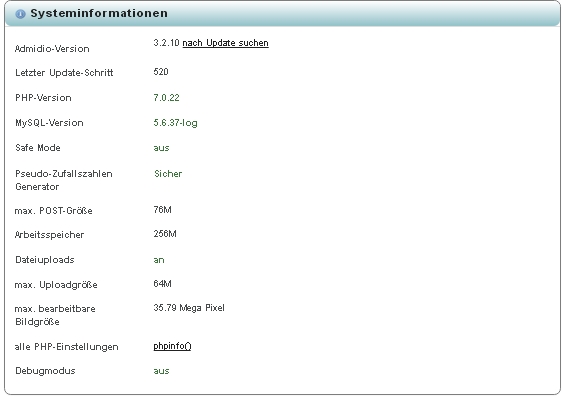This screenshot has height=398, width=563.
Task: Click the 'Sicher' random generator status
Action: pos(168,174)
